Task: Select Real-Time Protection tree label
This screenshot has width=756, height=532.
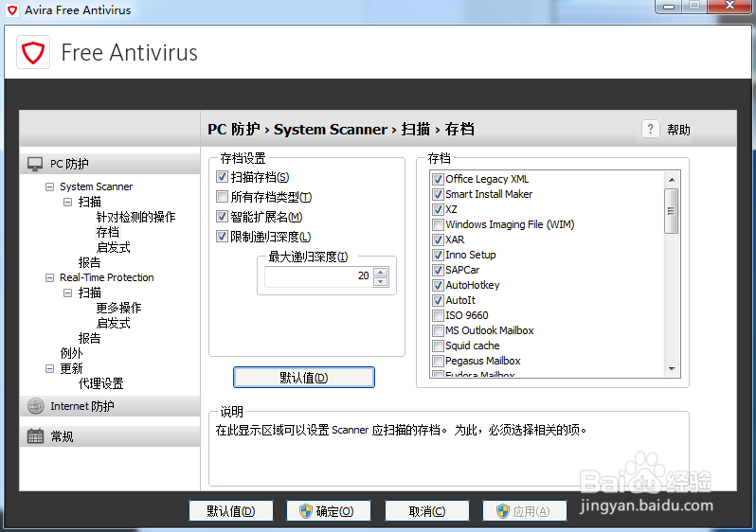Action: pyautogui.click(x=106, y=277)
